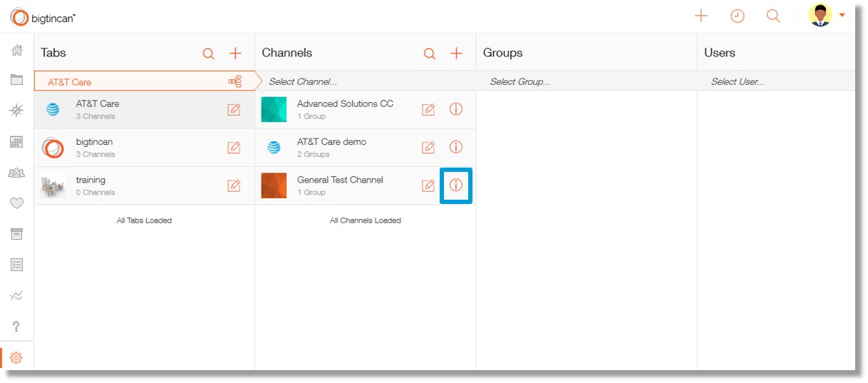
Task: Search channels with Channels magnifier icon
Action: click(x=429, y=53)
